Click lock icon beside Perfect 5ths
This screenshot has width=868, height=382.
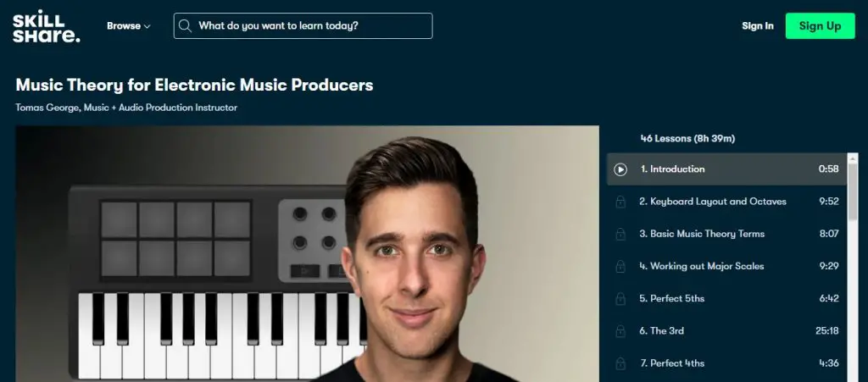pos(620,298)
